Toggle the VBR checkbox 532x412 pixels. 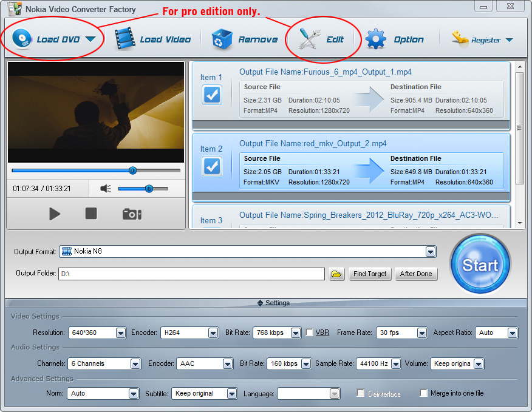(310, 333)
